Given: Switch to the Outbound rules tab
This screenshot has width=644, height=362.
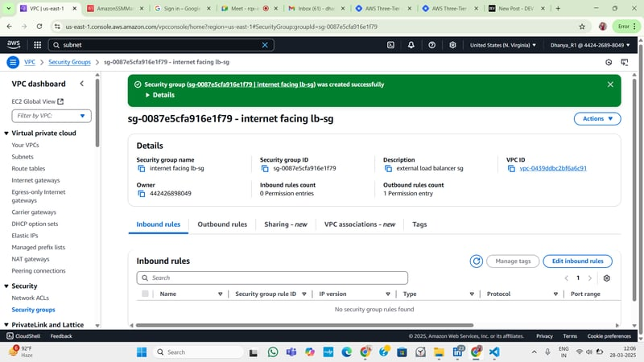Looking at the screenshot, I should [222, 224].
